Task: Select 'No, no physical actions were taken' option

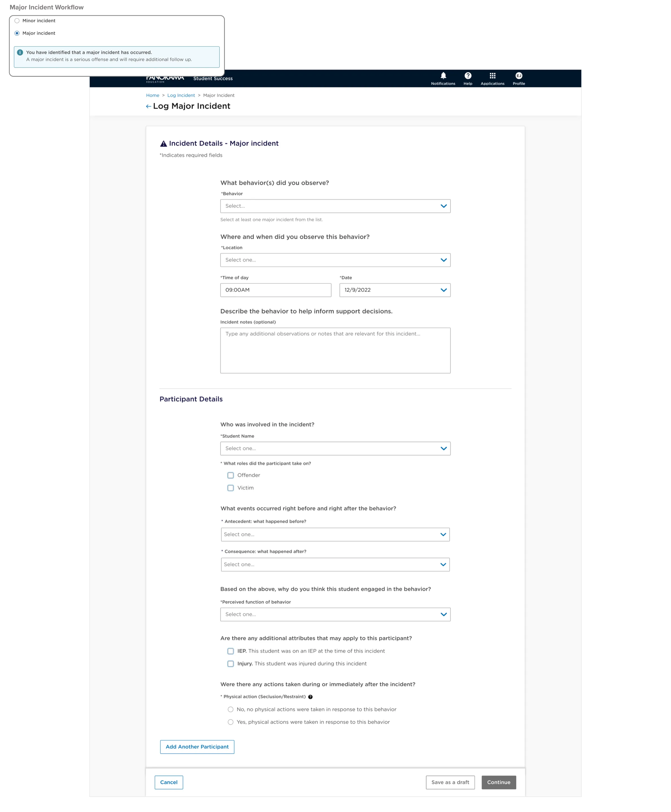Action: (x=230, y=709)
